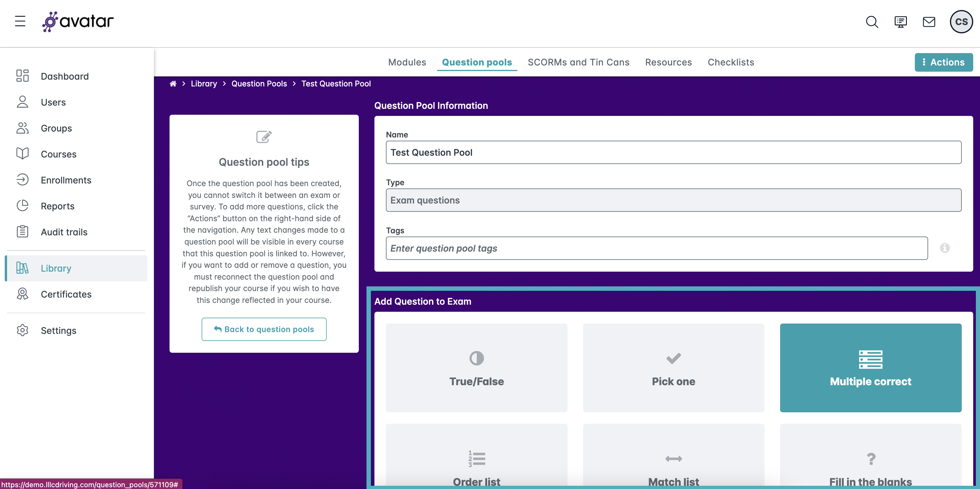
Task: Switch to the Modules tab
Action: tap(407, 63)
